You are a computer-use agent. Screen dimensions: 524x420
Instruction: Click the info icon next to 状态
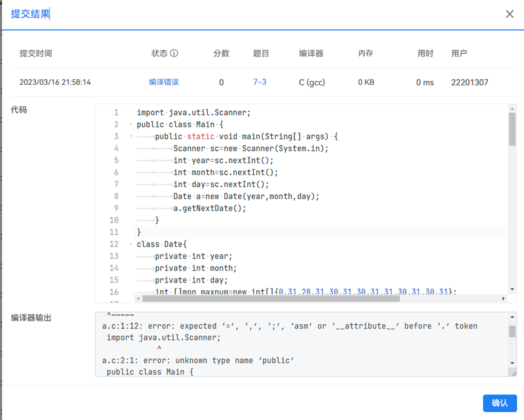point(174,53)
